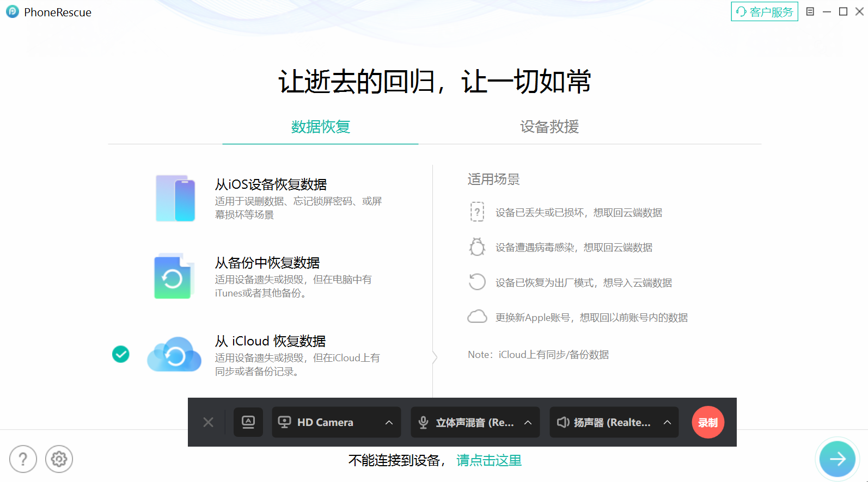Click the question-mark device lost scenario icon
Viewport: 868px width, 482px height.
[x=477, y=212]
